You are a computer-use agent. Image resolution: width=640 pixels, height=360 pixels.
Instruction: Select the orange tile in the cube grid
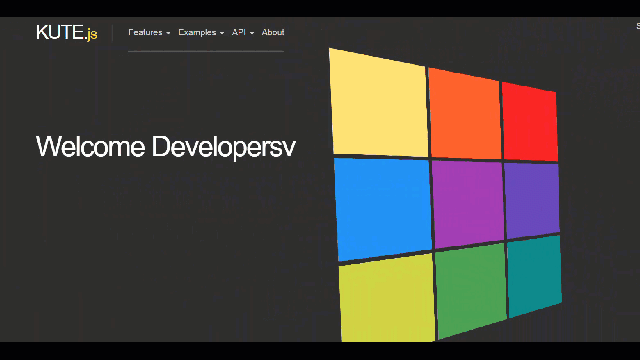464,113
